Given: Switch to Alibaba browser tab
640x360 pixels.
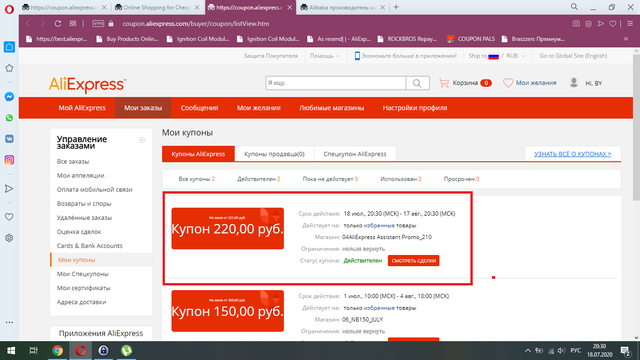Looking at the screenshot, I should (342, 7).
